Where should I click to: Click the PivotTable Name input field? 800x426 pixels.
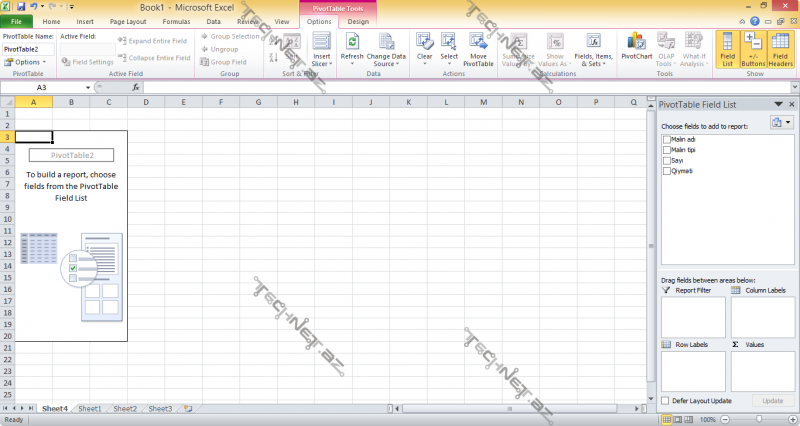point(28,48)
